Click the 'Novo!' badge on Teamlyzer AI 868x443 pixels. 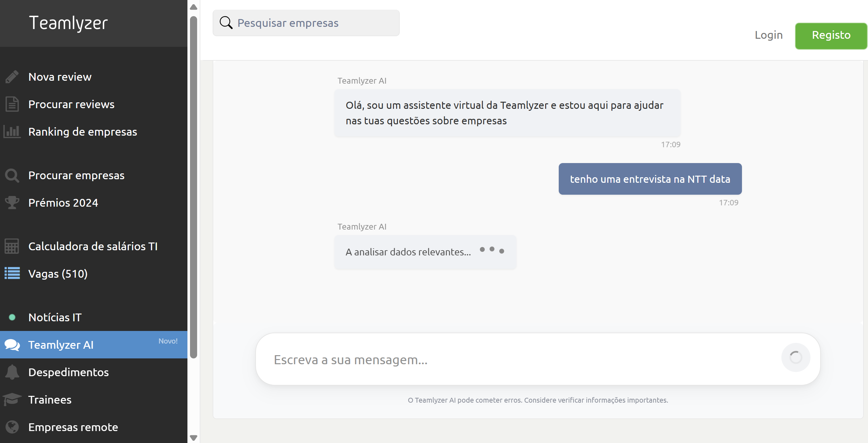(x=168, y=341)
